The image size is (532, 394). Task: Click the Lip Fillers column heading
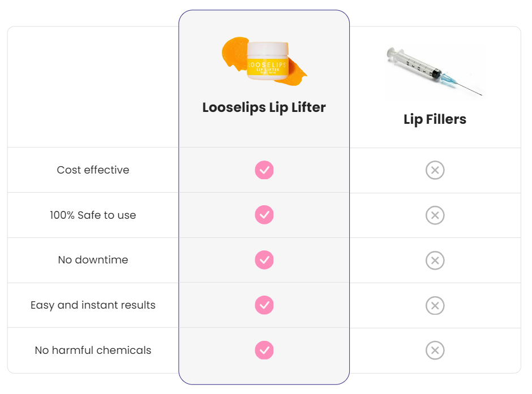pyautogui.click(x=435, y=119)
